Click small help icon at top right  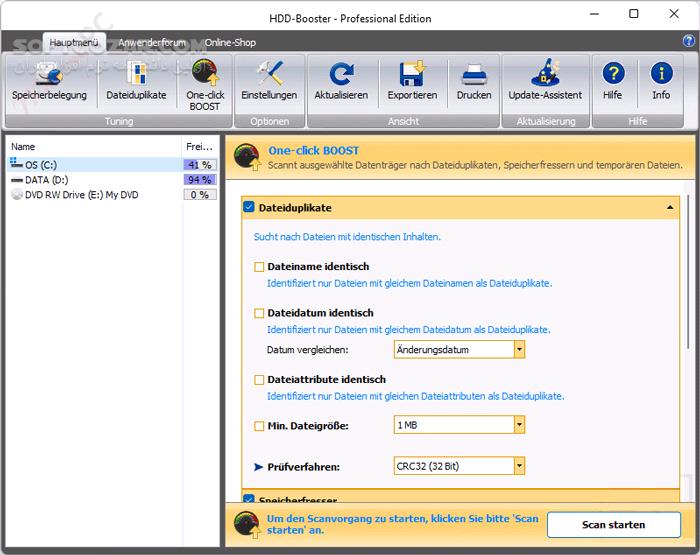(x=688, y=42)
